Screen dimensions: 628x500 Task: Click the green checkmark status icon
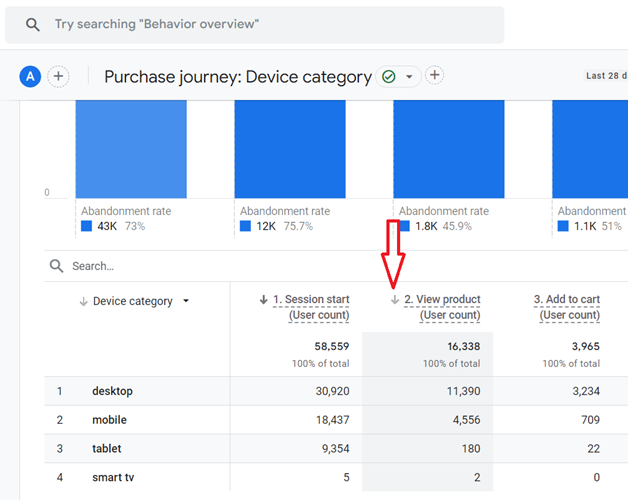[389, 77]
